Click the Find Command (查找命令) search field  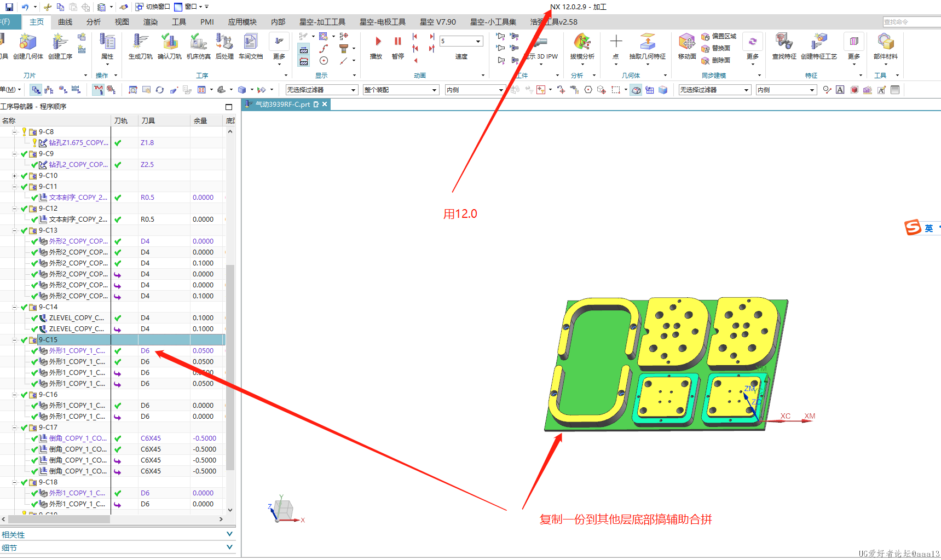(911, 22)
